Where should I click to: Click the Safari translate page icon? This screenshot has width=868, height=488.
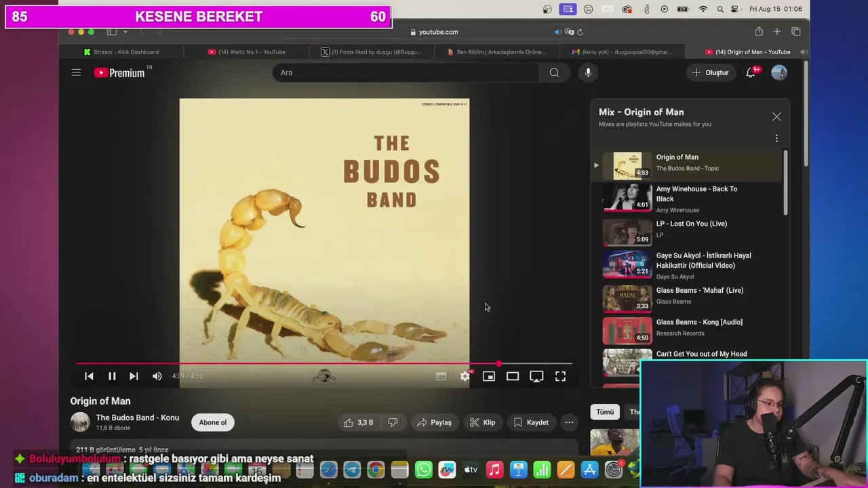point(569,32)
